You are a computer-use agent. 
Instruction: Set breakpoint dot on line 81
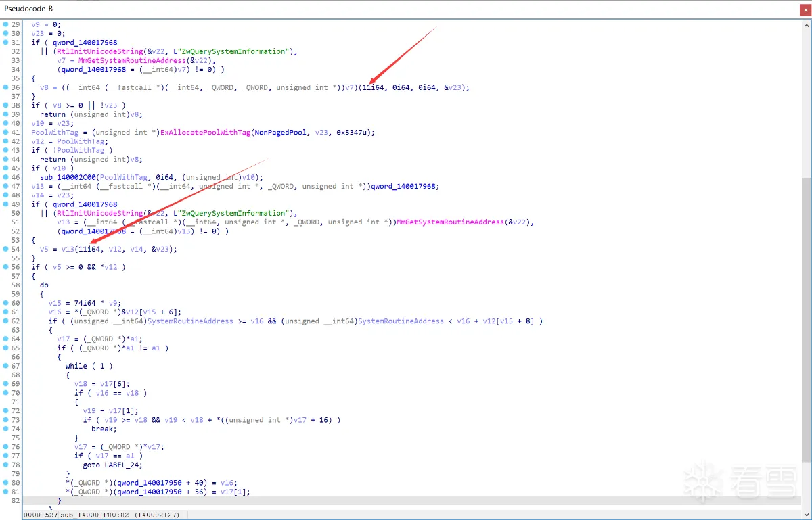pos(6,492)
